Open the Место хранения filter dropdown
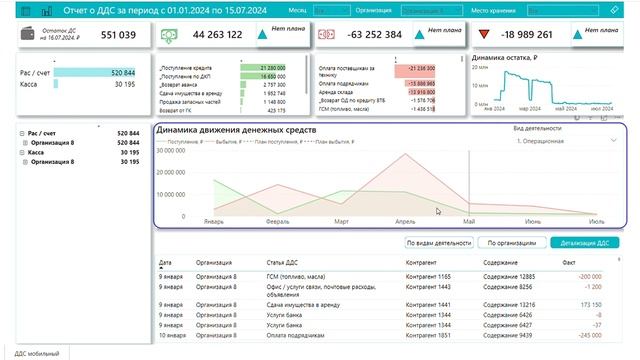640x360 pixels. point(563,11)
